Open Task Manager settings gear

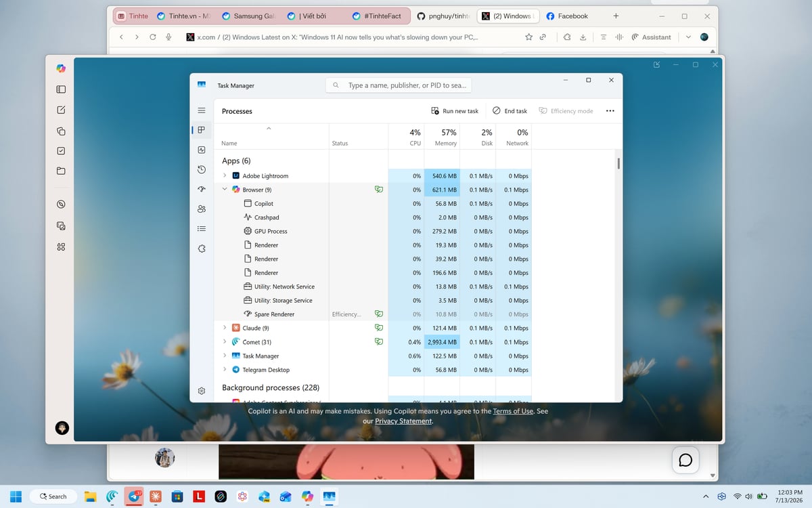coord(202,391)
